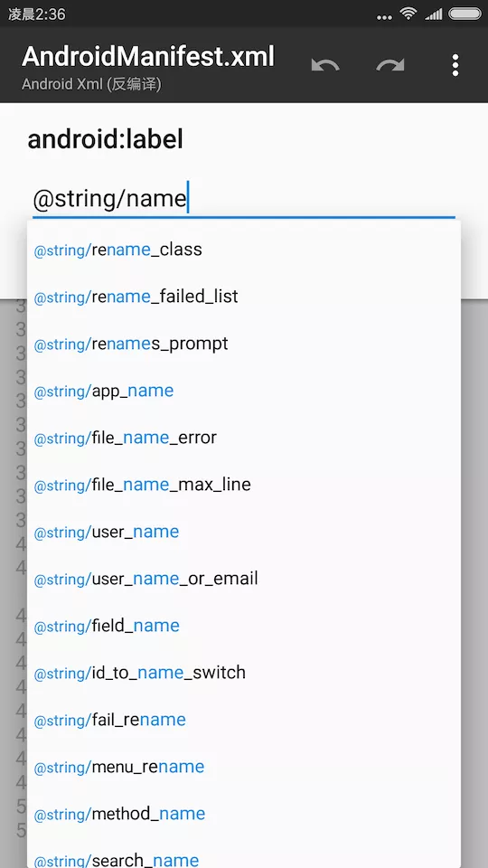The width and height of the screenshot is (488, 868).
Task: Select @string/user_name_or_email option
Action: 244,579
